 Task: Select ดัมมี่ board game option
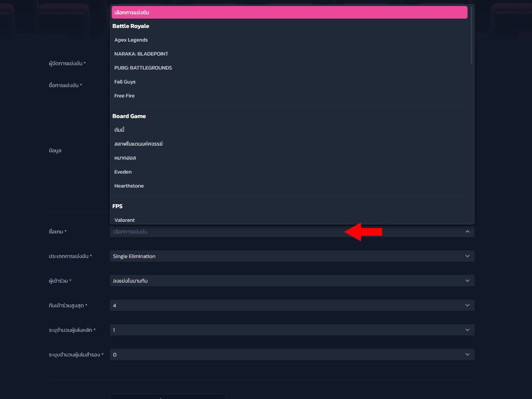[x=289, y=130]
